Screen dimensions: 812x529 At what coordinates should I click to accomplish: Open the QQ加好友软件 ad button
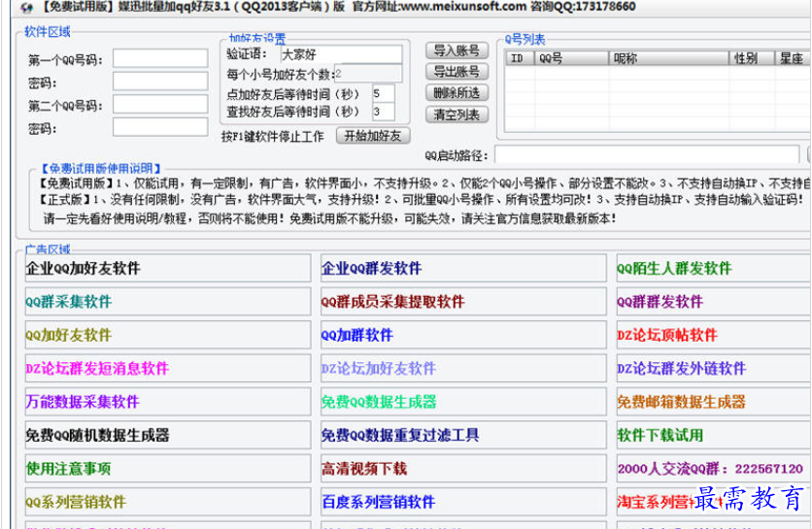[x=168, y=335]
